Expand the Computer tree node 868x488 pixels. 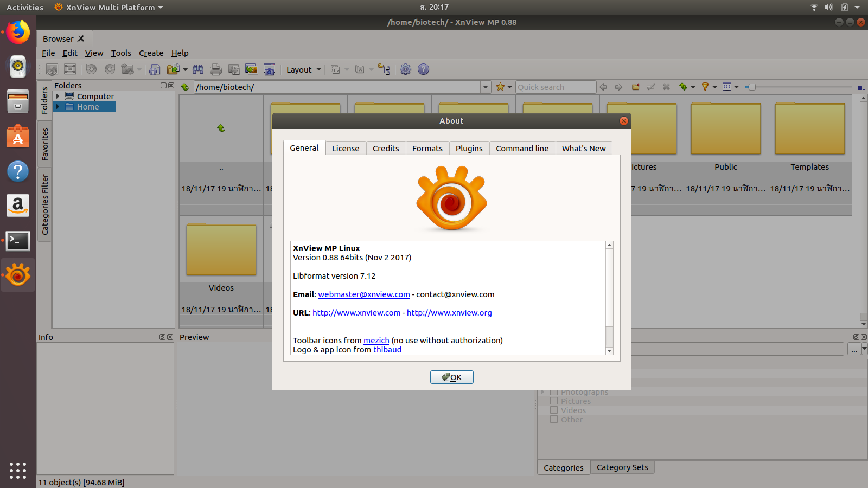pos(58,97)
